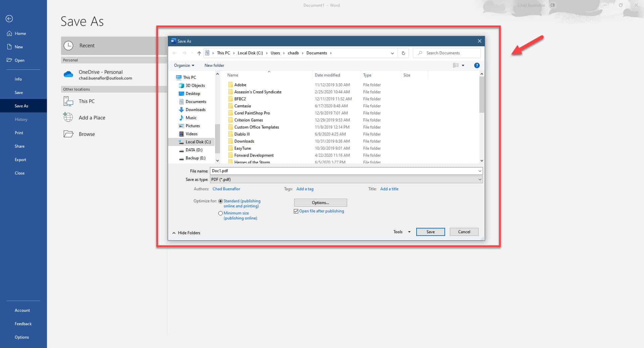644x348 pixels.
Task: Select Pictures in the navigation pane
Action: point(193,126)
